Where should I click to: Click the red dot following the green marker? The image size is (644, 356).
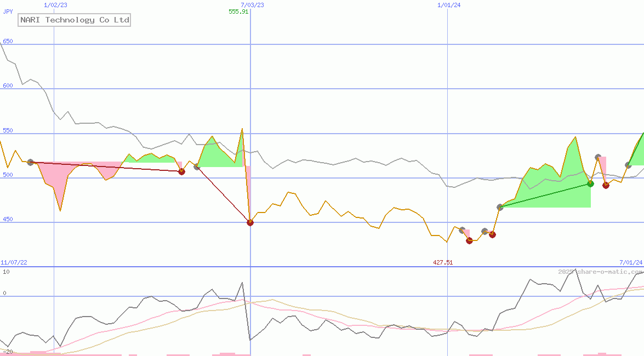coord(606,186)
